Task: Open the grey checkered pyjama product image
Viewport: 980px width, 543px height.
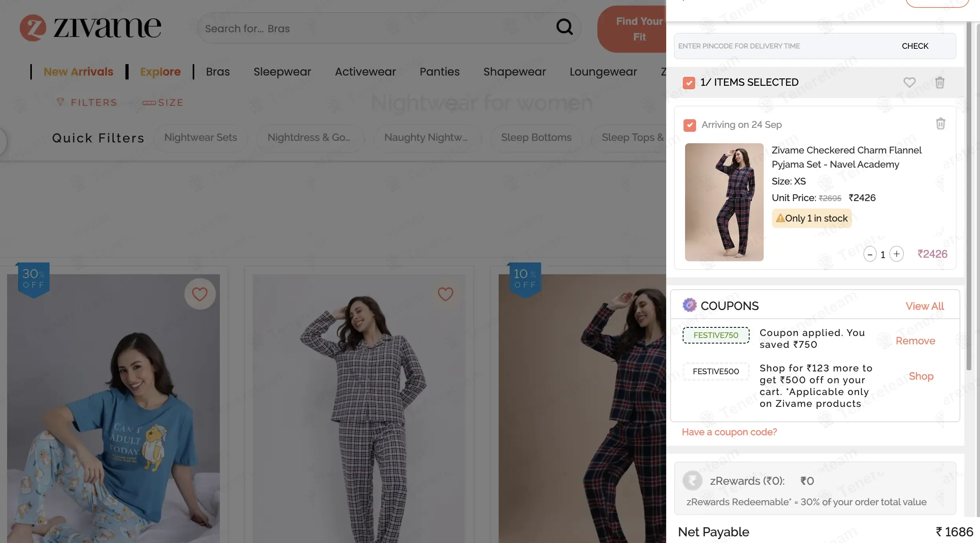Action: click(359, 408)
